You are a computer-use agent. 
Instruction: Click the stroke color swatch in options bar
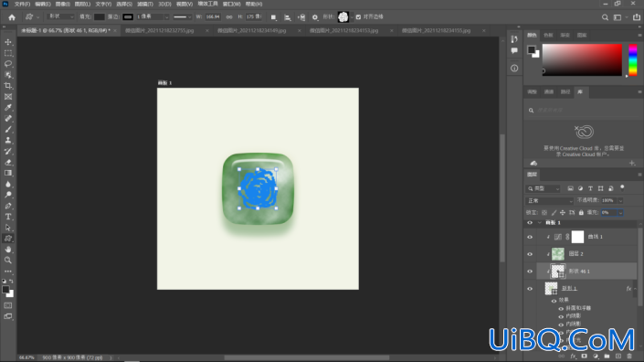(x=128, y=16)
